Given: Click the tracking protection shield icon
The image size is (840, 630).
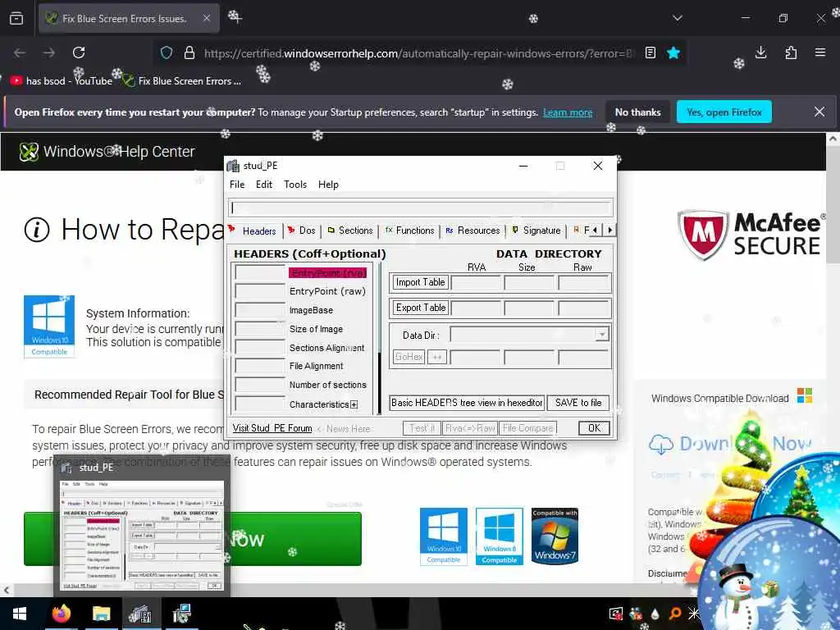Looking at the screenshot, I should click(x=167, y=52).
